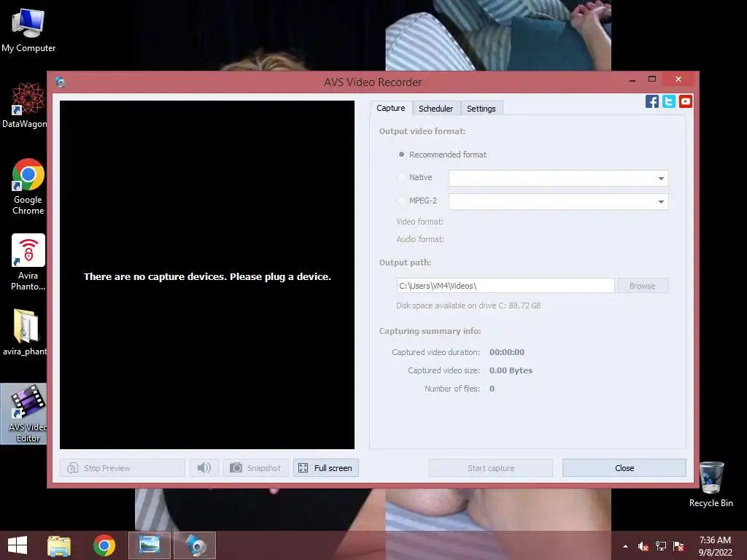
Task: Click the taskbar clock showing 7:36 AM
Action: tap(715, 546)
